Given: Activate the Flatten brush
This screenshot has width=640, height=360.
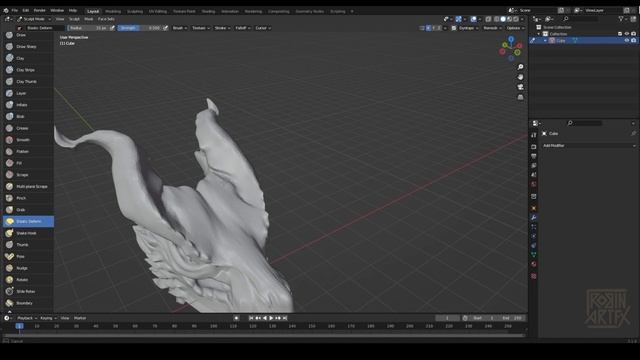Looking at the screenshot, I should click(x=28, y=151).
